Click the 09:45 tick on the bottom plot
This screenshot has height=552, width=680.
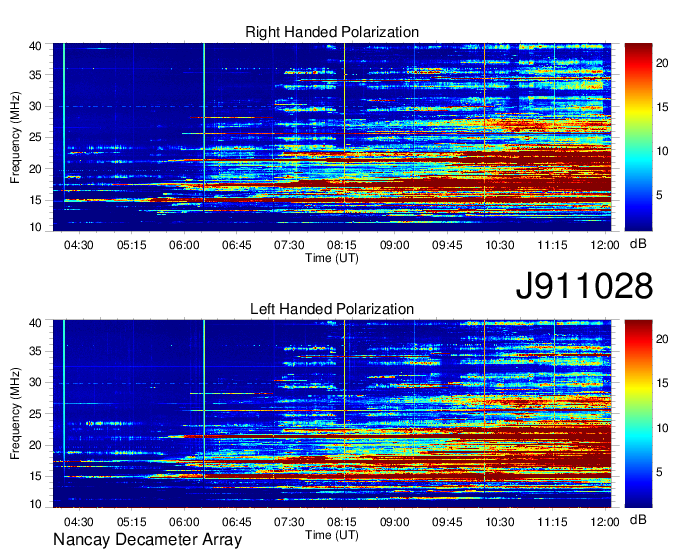(x=447, y=522)
